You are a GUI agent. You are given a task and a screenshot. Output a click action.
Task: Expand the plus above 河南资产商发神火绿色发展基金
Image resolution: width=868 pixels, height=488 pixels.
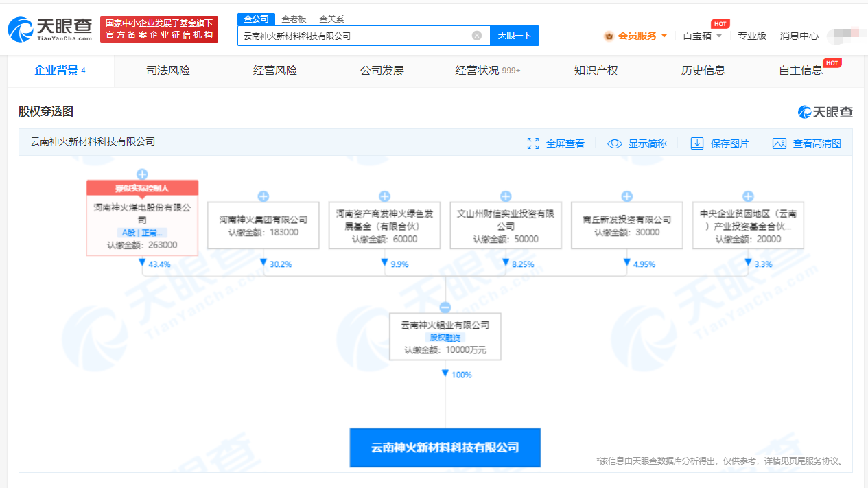(384, 196)
